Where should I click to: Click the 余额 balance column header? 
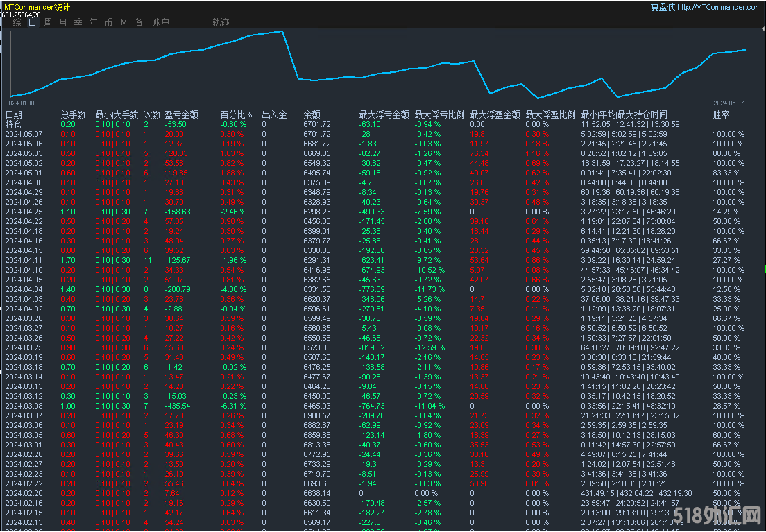click(x=312, y=114)
